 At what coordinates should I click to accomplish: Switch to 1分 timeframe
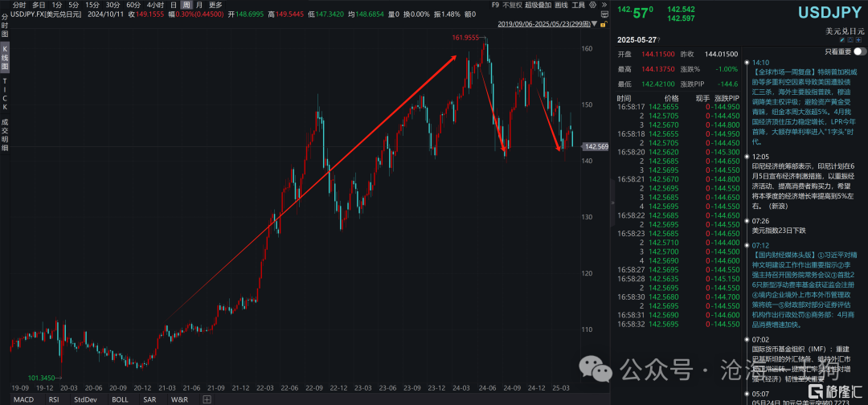click(56, 5)
